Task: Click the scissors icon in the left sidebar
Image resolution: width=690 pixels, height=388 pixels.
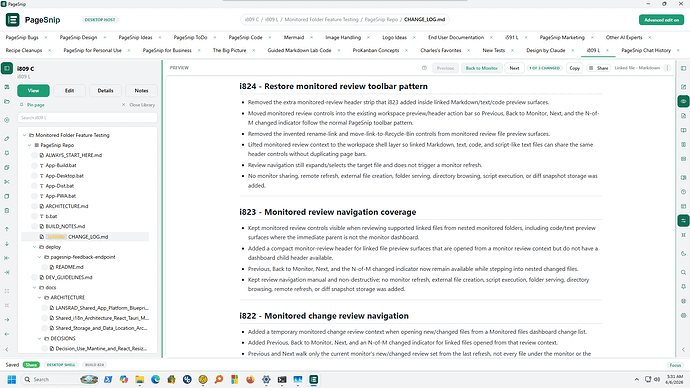Action: click(7, 182)
